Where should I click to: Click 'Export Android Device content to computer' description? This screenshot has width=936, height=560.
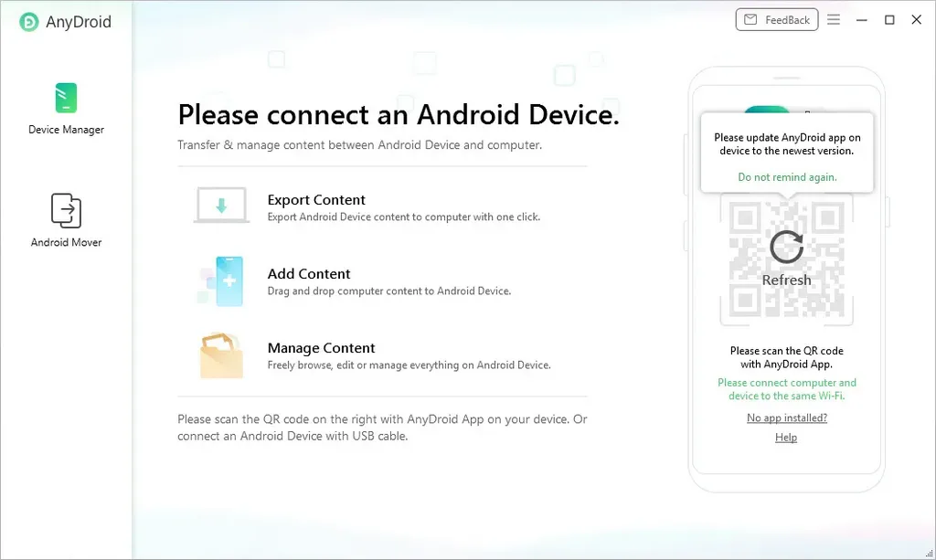[x=403, y=217]
